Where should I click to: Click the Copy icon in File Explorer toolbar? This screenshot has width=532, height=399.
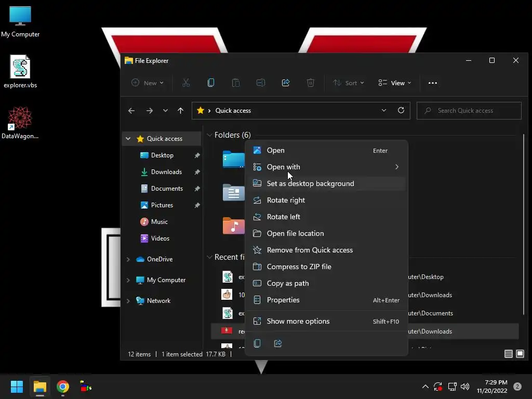(x=211, y=83)
